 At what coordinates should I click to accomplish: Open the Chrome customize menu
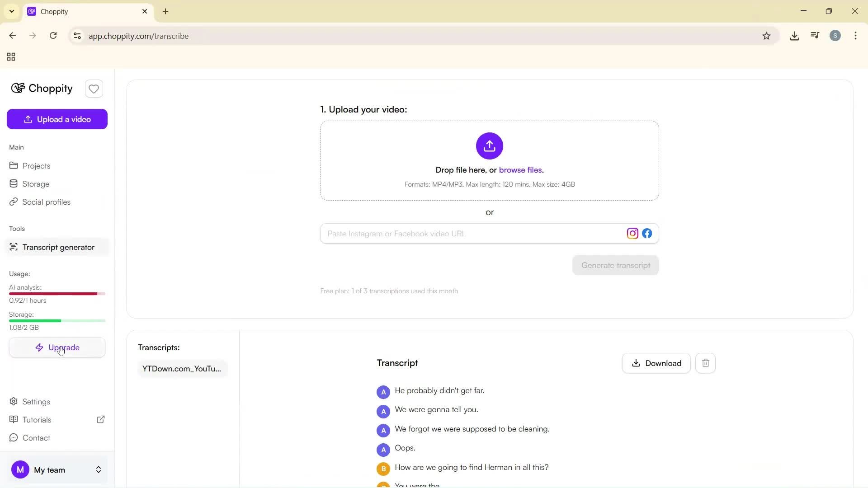tap(855, 36)
